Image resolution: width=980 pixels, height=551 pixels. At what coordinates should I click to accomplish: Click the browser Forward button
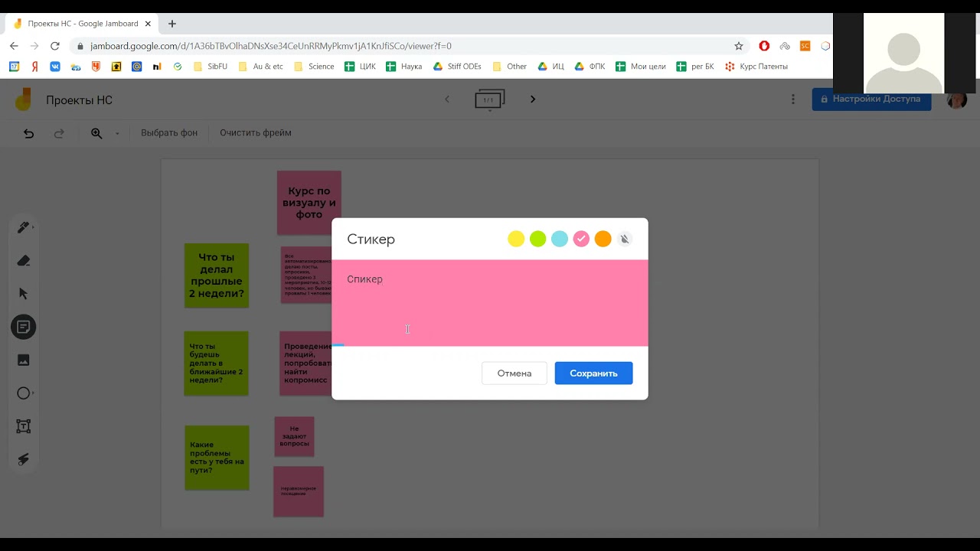click(34, 46)
